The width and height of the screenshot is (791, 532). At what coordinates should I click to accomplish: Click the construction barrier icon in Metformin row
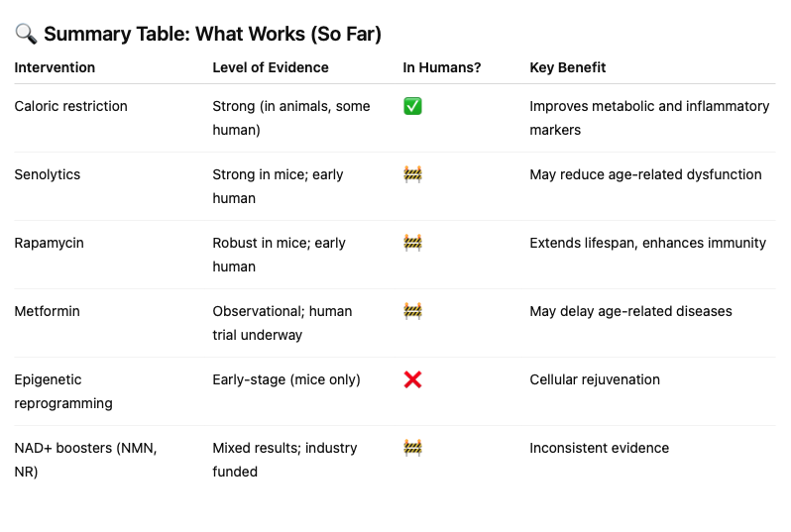pyautogui.click(x=412, y=311)
